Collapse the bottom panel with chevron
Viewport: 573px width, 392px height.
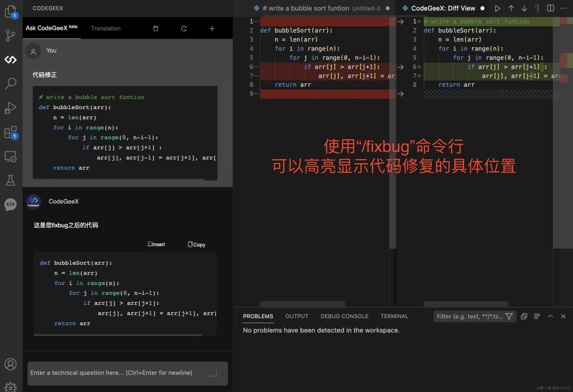pyautogui.click(x=550, y=316)
